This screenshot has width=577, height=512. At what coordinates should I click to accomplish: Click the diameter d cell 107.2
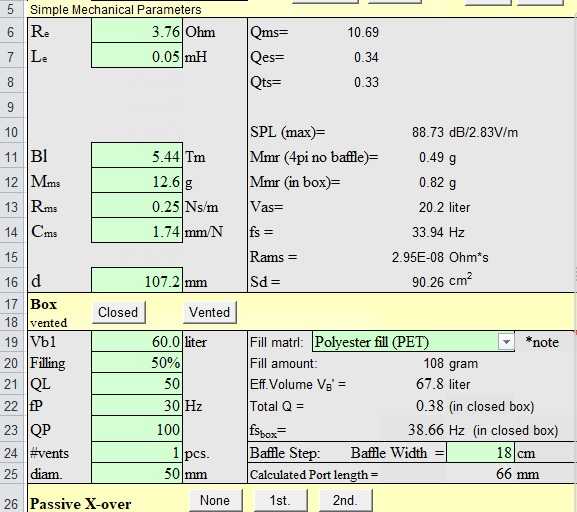137,281
